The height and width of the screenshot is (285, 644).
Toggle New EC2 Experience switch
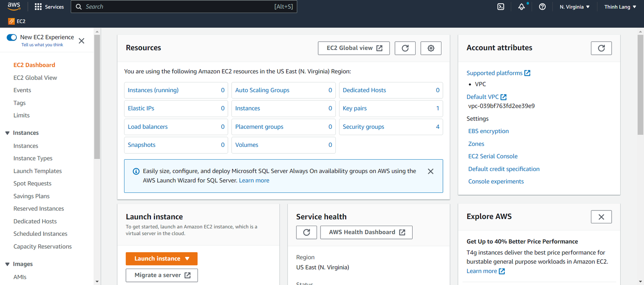coord(12,37)
